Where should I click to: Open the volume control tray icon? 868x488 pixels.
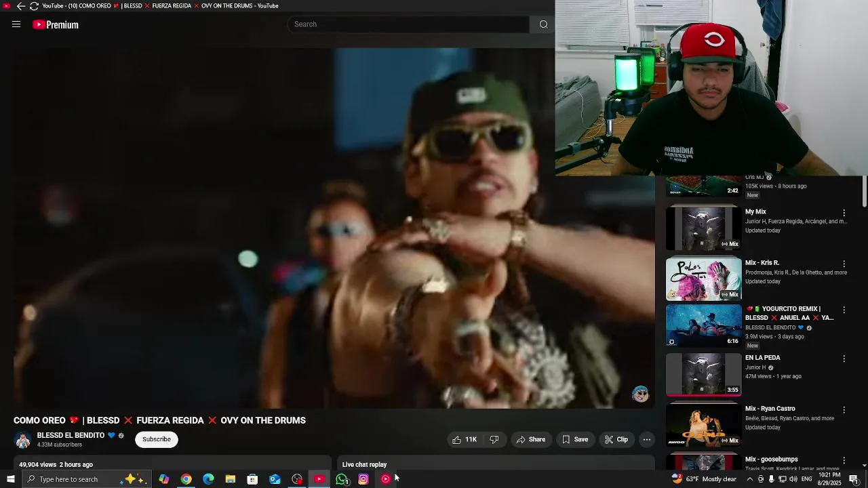(793, 479)
